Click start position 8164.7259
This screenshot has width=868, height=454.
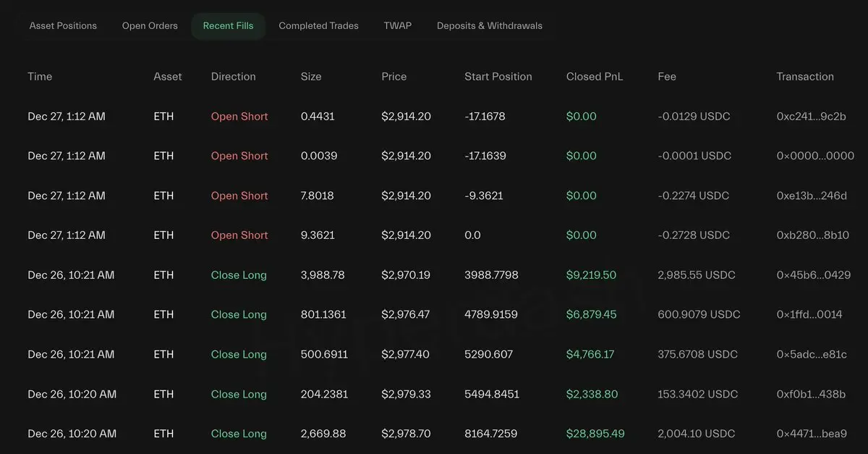click(x=491, y=434)
